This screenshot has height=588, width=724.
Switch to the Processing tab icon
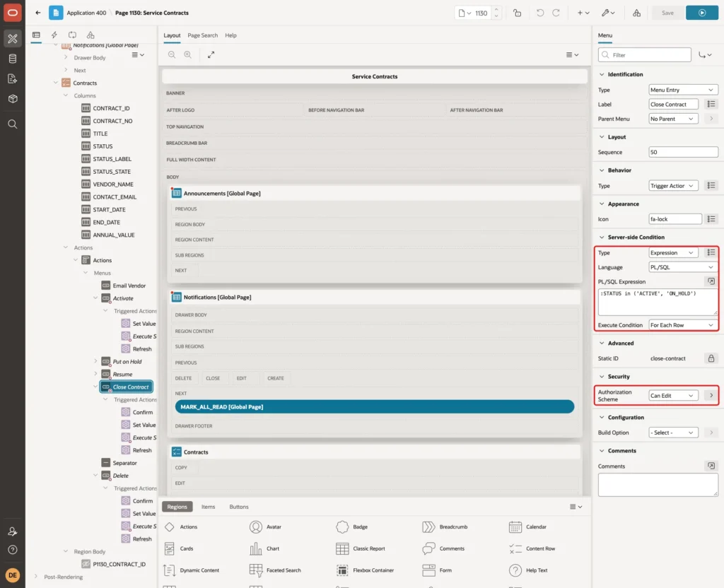pos(73,35)
